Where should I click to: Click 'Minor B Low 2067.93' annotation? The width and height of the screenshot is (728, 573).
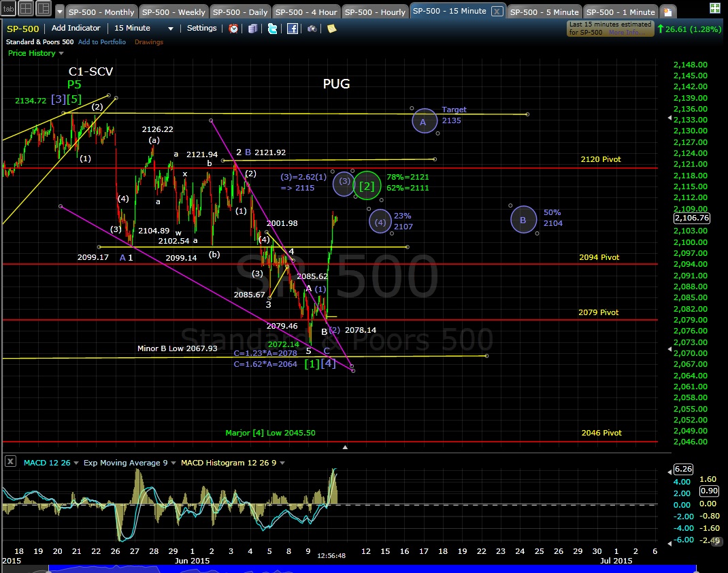coord(178,348)
